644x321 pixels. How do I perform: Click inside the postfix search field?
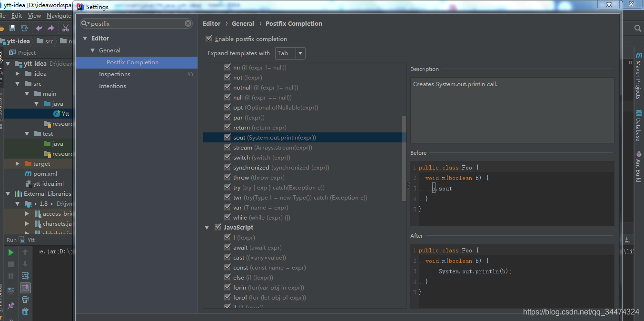point(137,23)
